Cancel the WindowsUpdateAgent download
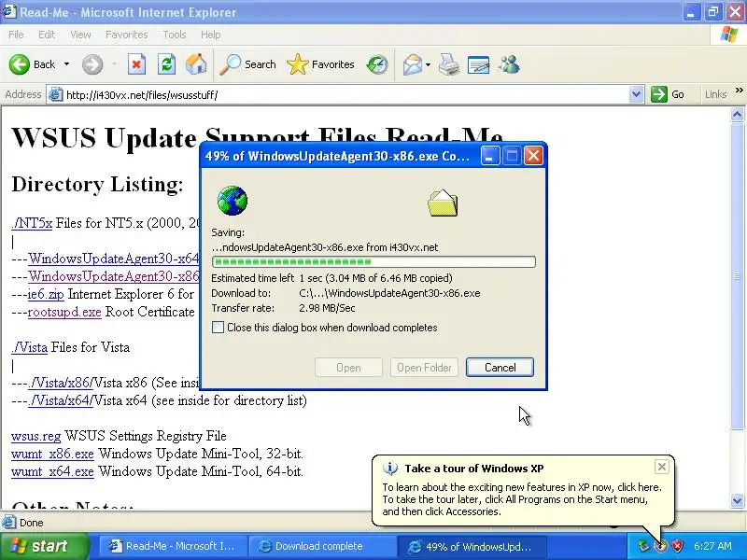 pyautogui.click(x=500, y=367)
